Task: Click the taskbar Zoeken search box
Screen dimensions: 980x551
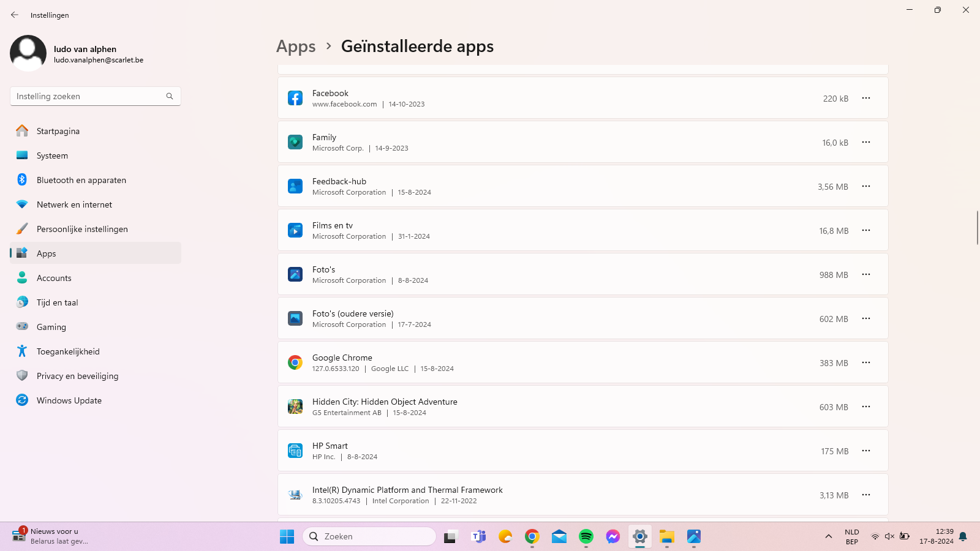Action: tap(369, 537)
